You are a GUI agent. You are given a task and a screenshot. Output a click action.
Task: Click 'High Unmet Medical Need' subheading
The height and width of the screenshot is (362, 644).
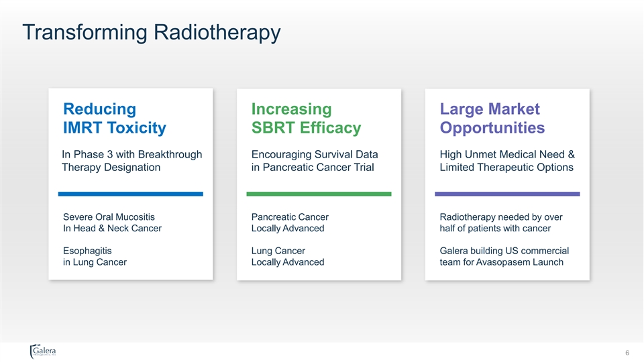coord(506,155)
